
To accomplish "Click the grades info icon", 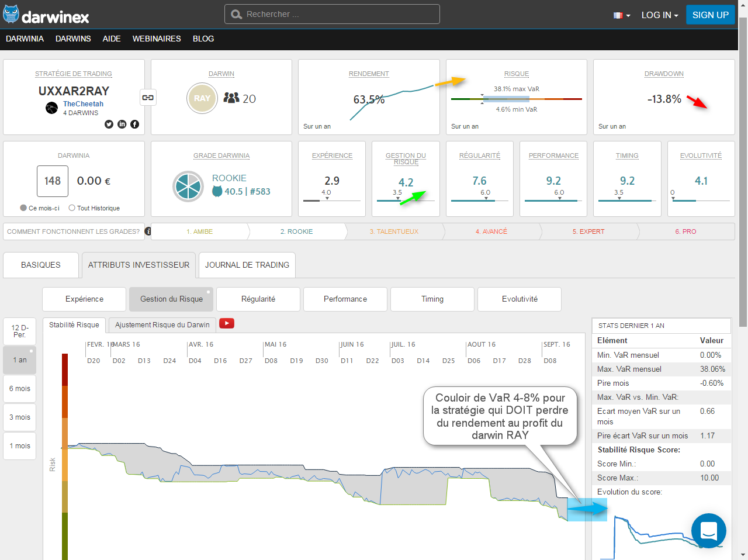I will coord(148,231).
